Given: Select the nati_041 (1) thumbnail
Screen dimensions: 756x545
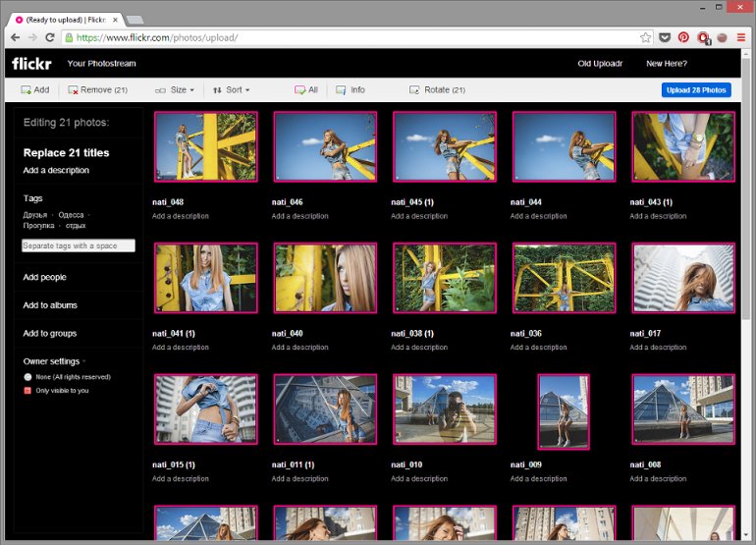Looking at the screenshot, I should pyautogui.click(x=206, y=278).
